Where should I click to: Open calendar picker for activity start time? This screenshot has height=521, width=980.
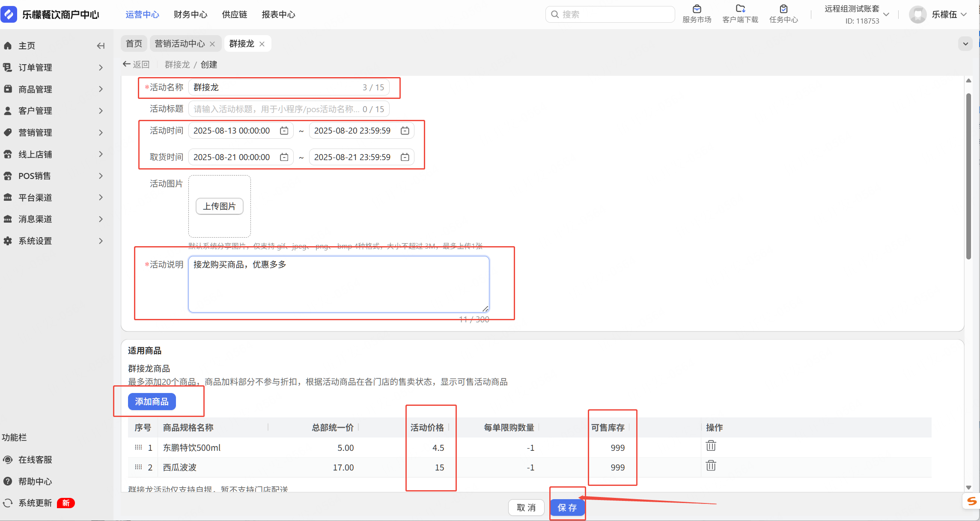tap(284, 131)
